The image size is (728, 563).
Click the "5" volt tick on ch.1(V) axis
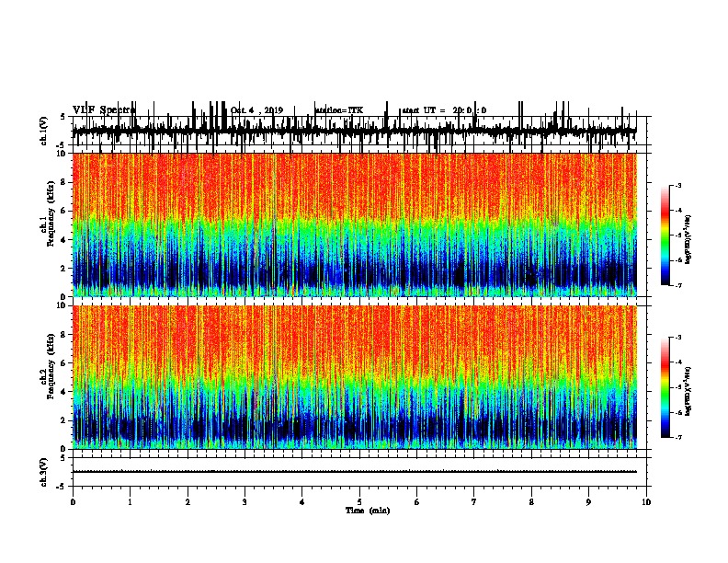[x=63, y=117]
